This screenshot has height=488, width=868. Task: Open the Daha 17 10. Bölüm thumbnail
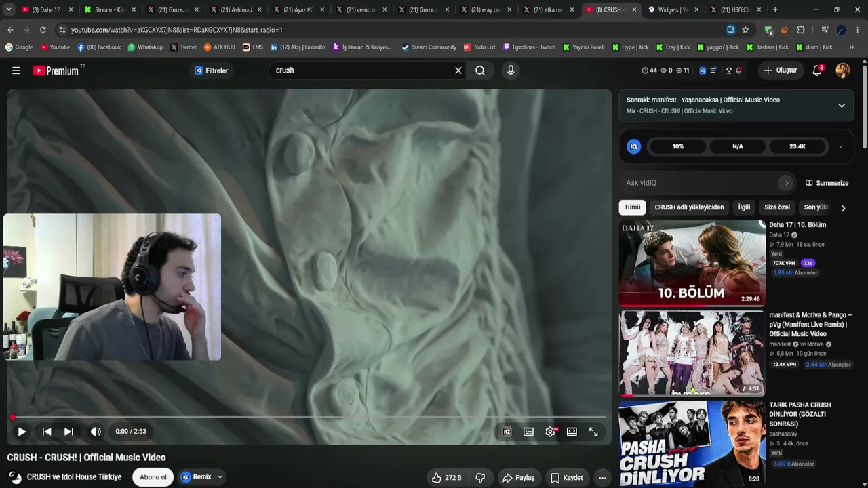pyautogui.click(x=692, y=264)
